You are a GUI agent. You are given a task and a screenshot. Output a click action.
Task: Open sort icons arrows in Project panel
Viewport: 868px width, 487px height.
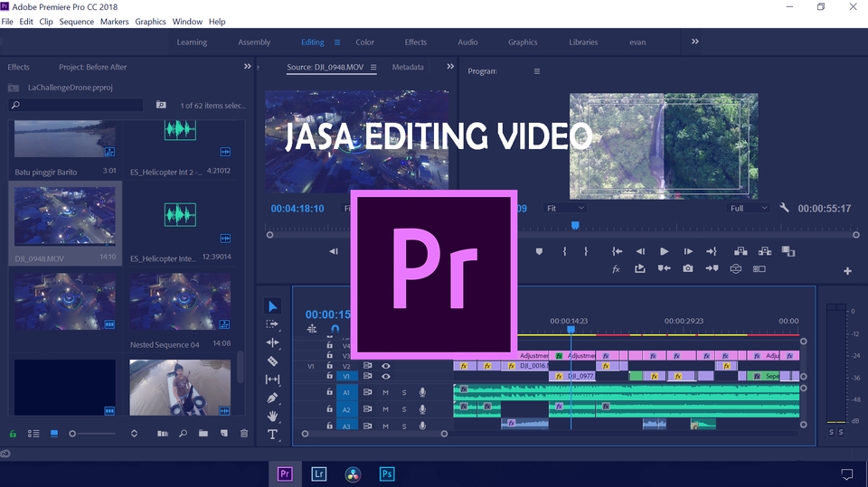click(134, 434)
